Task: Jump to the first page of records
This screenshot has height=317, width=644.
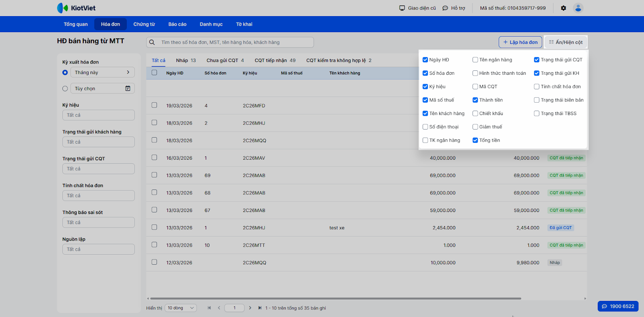Action: click(x=209, y=308)
